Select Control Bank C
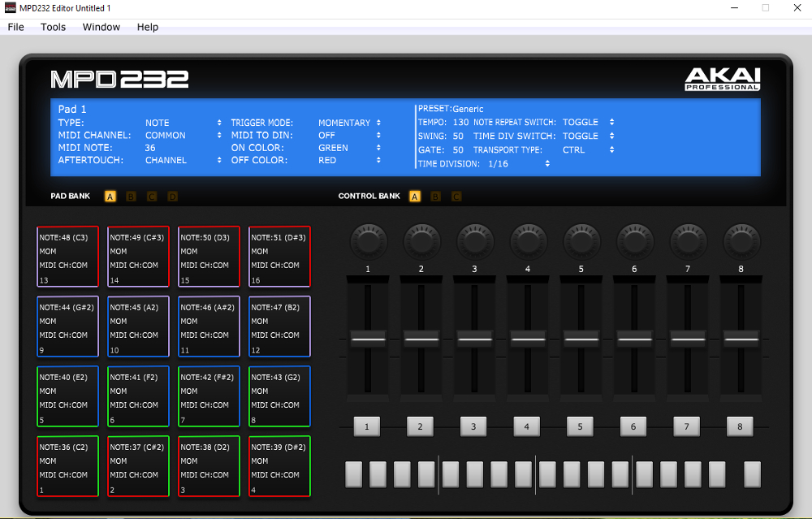Image resolution: width=812 pixels, height=519 pixels. pyautogui.click(x=456, y=196)
